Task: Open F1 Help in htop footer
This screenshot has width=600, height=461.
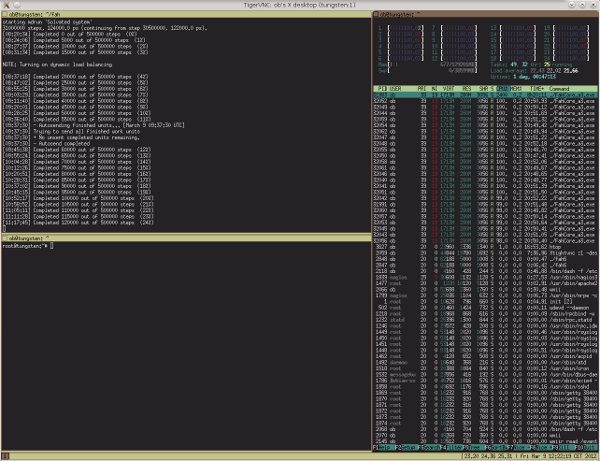Action: pyautogui.click(x=383, y=448)
